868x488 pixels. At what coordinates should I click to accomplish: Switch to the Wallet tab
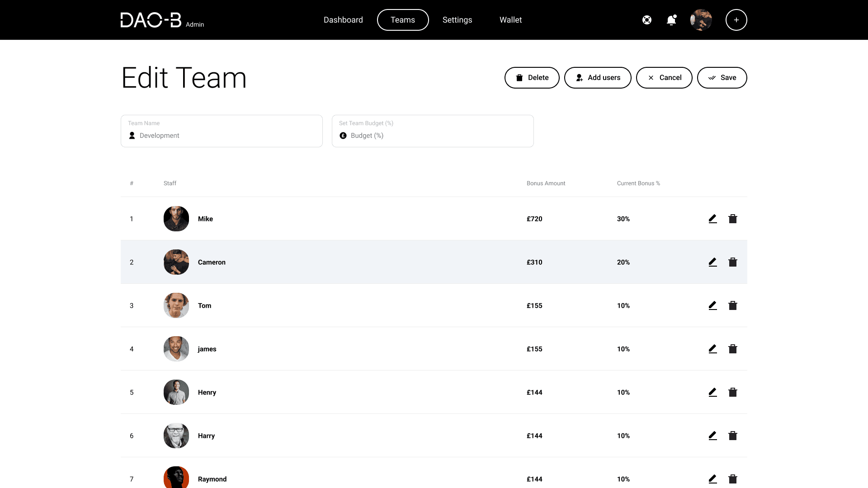coord(510,20)
